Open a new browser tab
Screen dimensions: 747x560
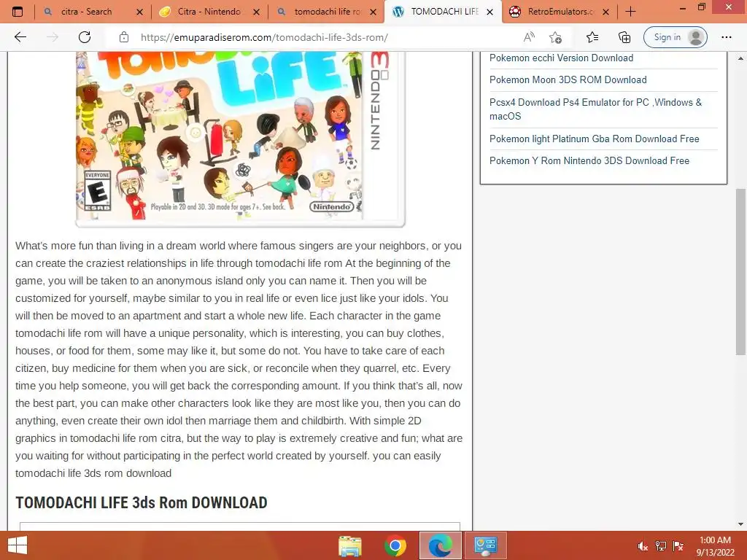point(630,12)
